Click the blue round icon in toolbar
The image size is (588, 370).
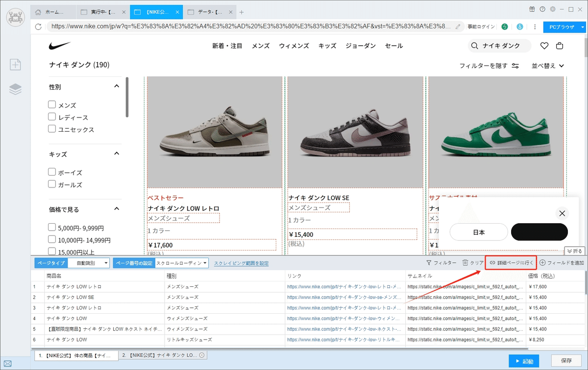tap(519, 27)
